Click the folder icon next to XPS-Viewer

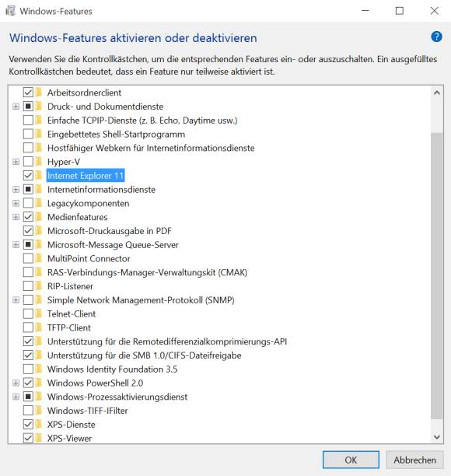tap(39, 438)
